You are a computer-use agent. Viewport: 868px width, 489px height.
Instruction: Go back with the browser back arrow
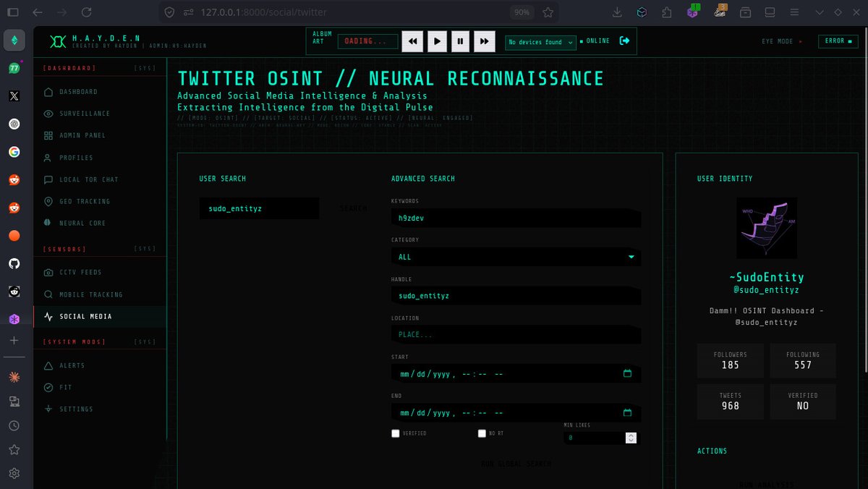tap(38, 12)
